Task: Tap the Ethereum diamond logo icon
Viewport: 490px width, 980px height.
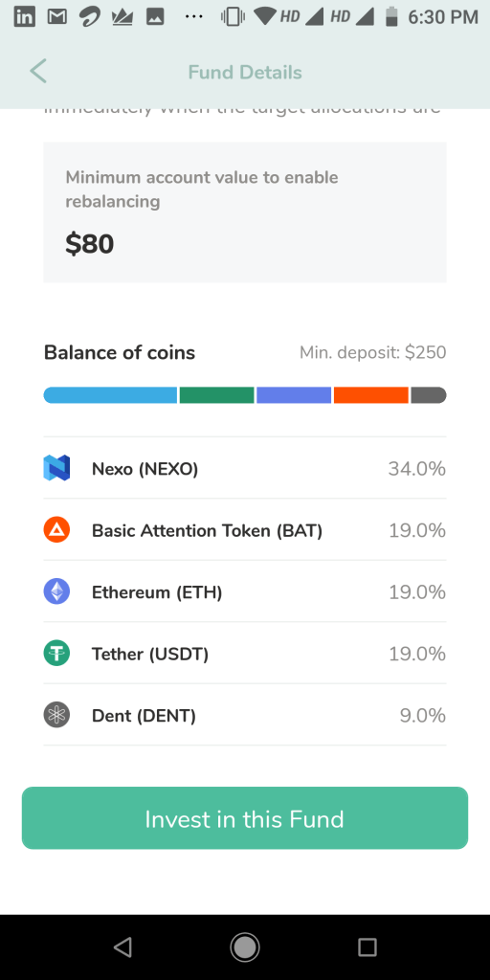Action: (x=56, y=591)
